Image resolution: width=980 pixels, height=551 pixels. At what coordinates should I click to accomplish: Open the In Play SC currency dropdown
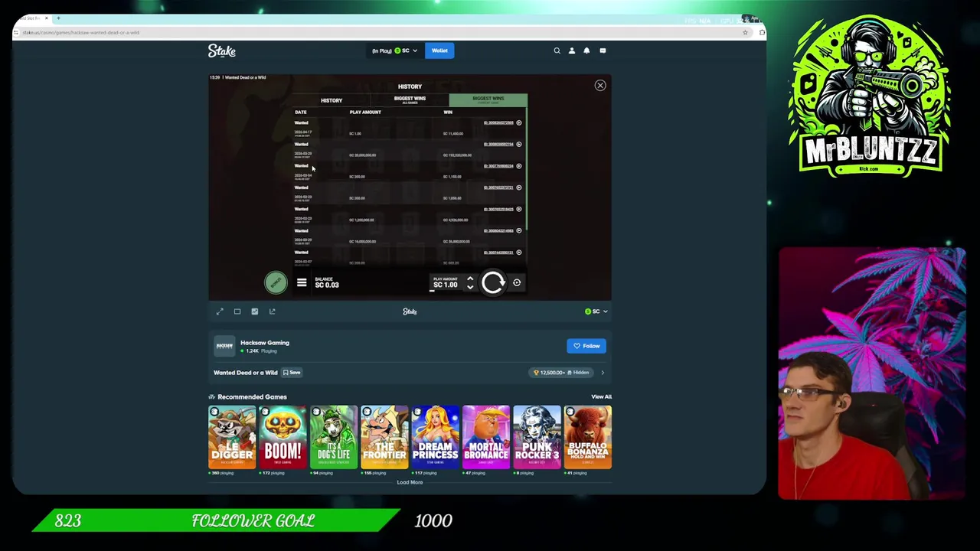click(395, 51)
